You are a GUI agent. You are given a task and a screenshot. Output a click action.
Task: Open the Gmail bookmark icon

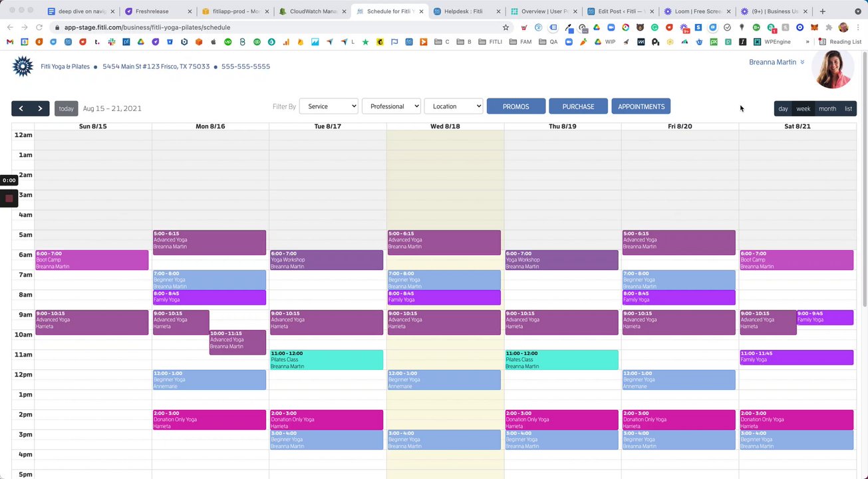tap(10, 42)
